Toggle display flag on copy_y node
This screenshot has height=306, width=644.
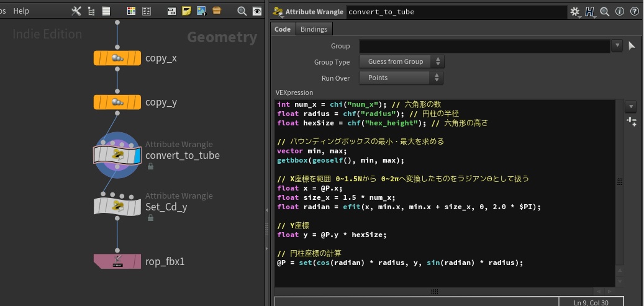pyautogui.click(x=137, y=102)
